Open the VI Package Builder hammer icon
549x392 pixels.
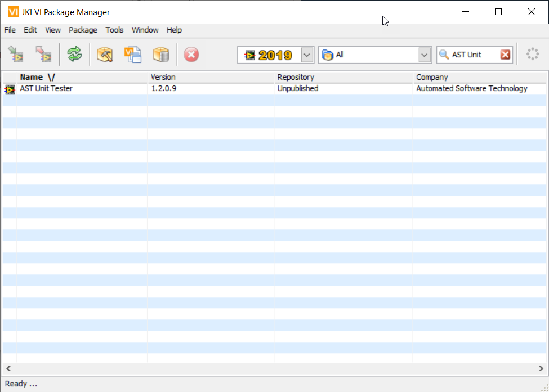(104, 55)
